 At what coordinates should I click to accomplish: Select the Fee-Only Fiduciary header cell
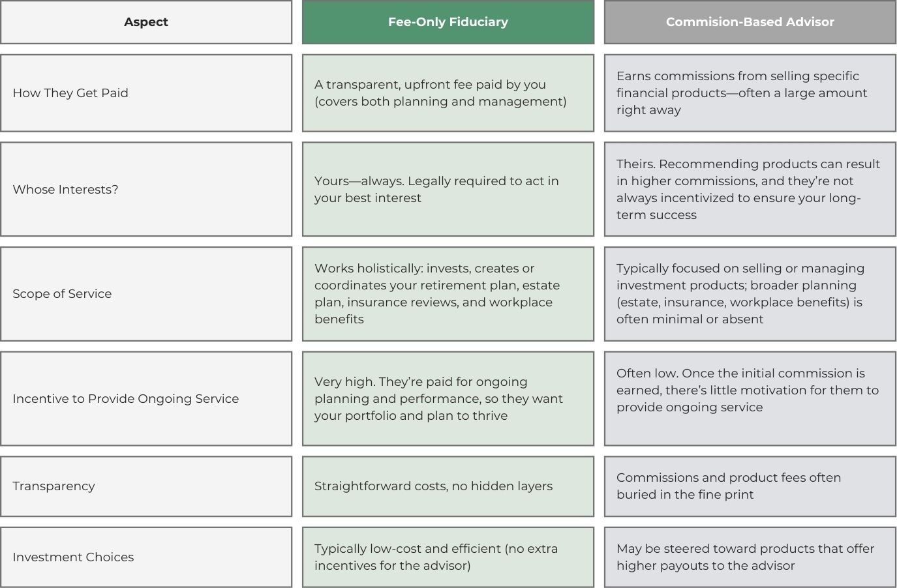pyautogui.click(x=448, y=22)
